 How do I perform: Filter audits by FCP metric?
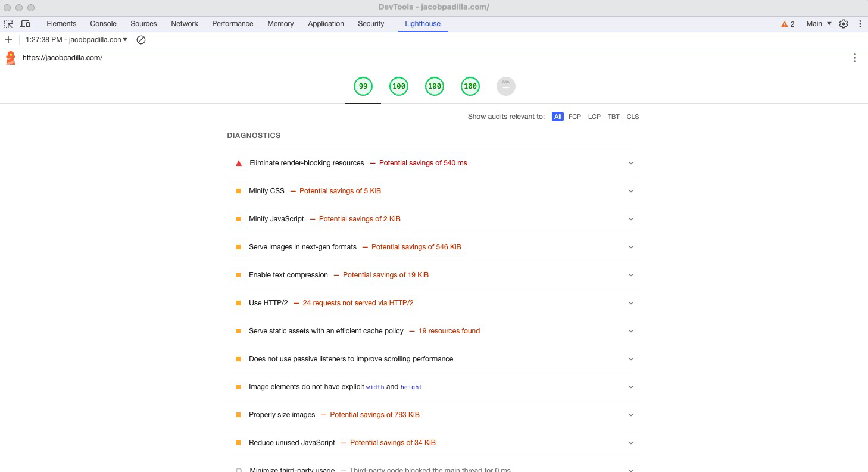tap(574, 117)
